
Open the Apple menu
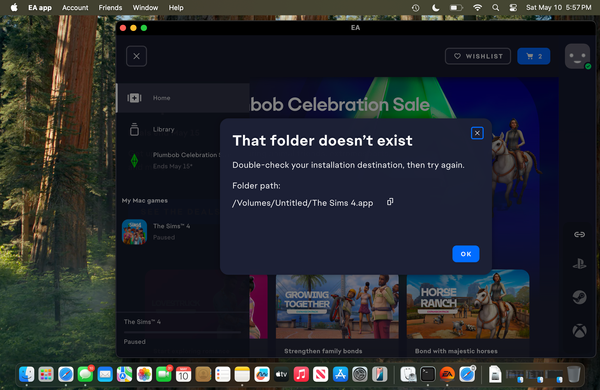point(14,8)
